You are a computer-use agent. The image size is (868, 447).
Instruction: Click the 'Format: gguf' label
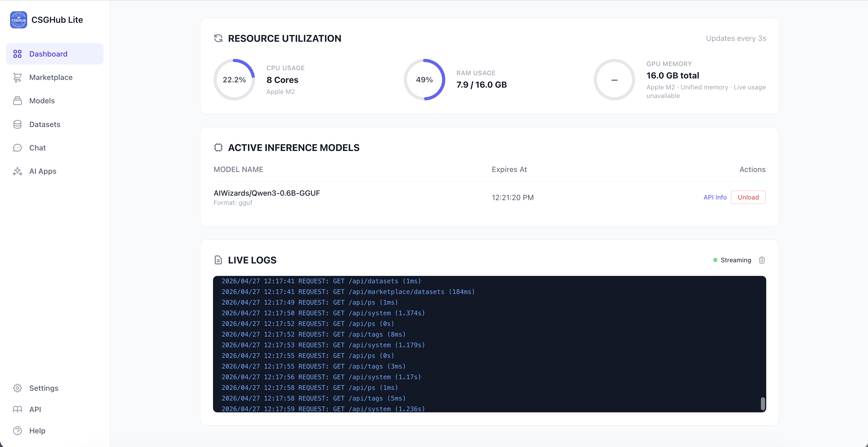(x=233, y=203)
